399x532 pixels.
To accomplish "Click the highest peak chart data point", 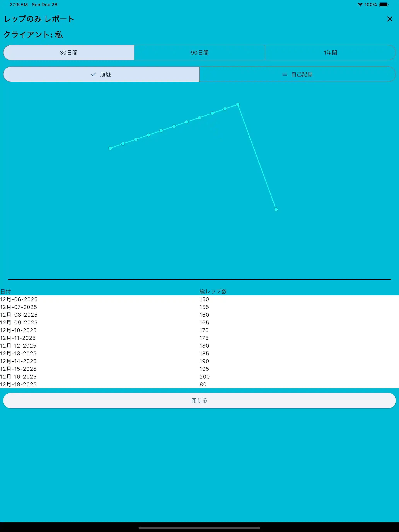I will [x=238, y=105].
